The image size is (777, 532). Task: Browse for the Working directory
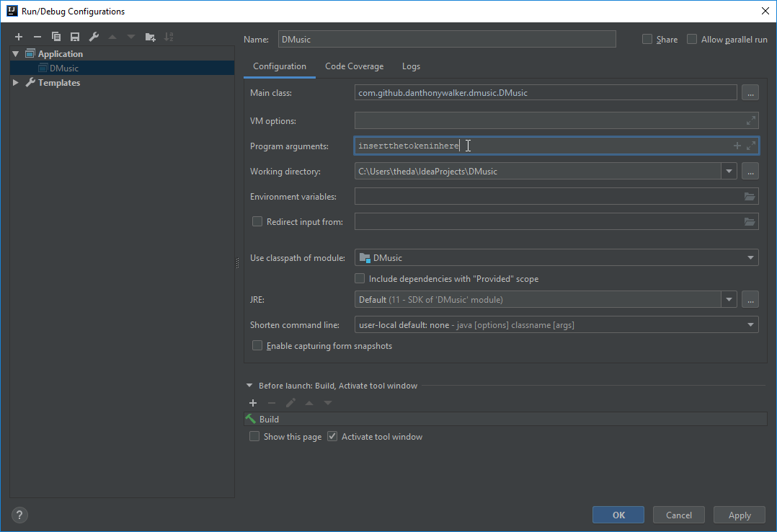tap(750, 172)
